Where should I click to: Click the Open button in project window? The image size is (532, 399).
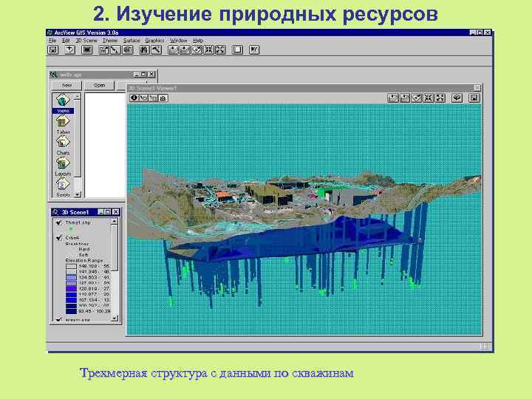point(100,85)
